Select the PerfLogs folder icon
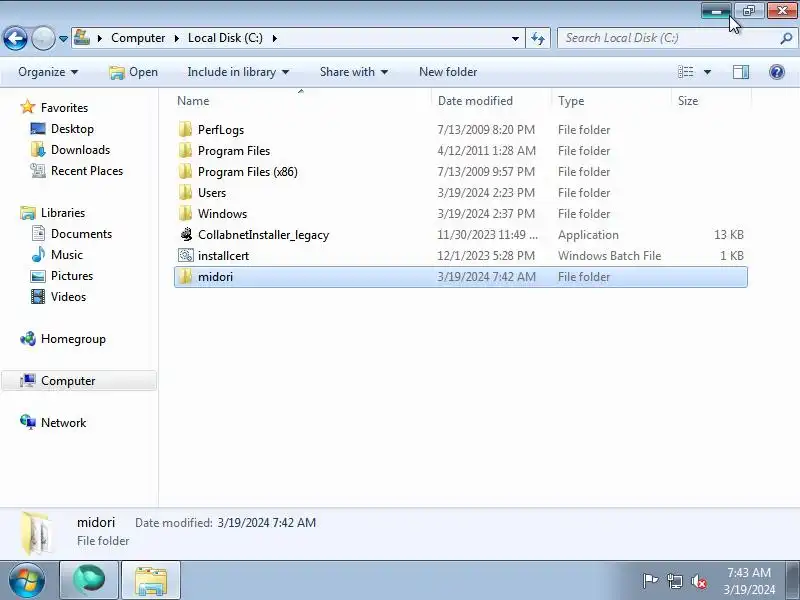This screenshot has width=800, height=600. [186, 130]
